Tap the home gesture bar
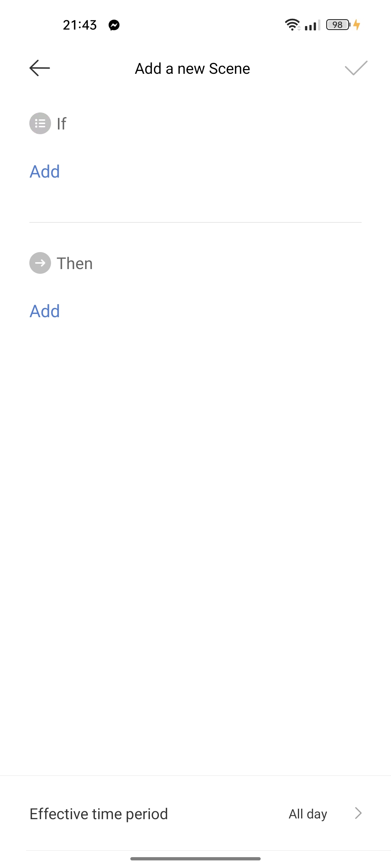 (x=195, y=859)
